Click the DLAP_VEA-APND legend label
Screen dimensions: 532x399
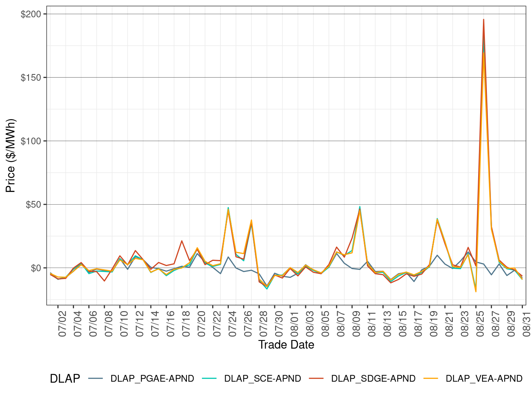click(x=484, y=378)
